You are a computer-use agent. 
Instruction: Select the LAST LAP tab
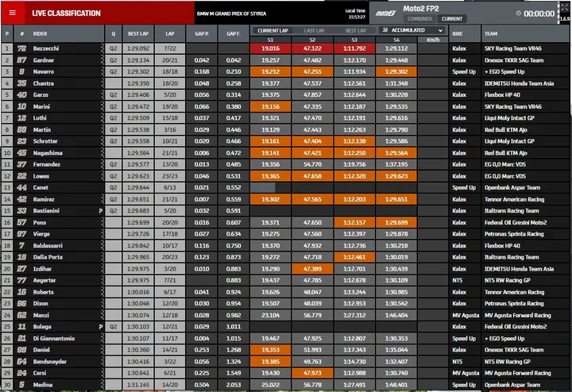pyautogui.click(x=314, y=31)
